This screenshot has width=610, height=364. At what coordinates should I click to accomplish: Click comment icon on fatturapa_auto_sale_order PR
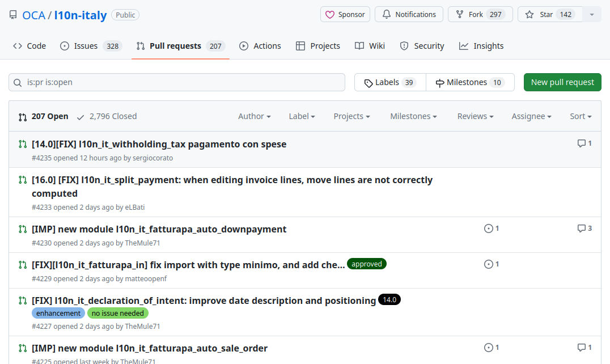[x=581, y=348]
